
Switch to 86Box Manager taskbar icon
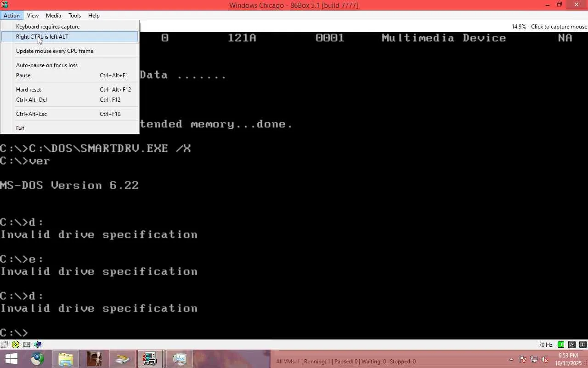[x=150, y=359]
